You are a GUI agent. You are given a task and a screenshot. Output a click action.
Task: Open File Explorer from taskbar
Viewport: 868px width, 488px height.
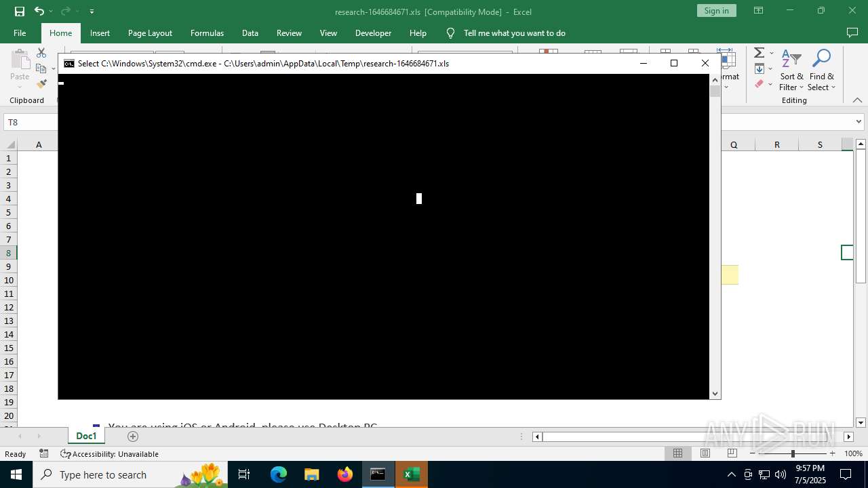(312, 474)
